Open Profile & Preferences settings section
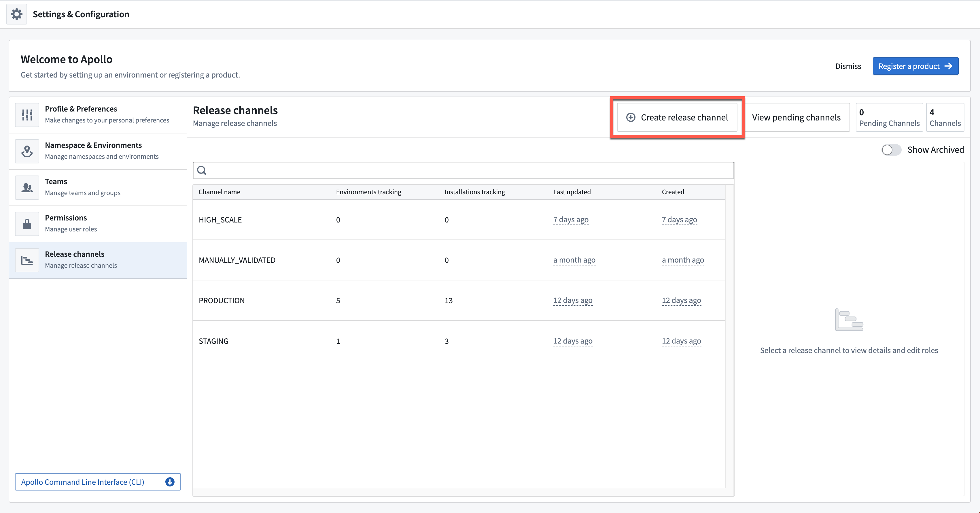 [x=98, y=114]
